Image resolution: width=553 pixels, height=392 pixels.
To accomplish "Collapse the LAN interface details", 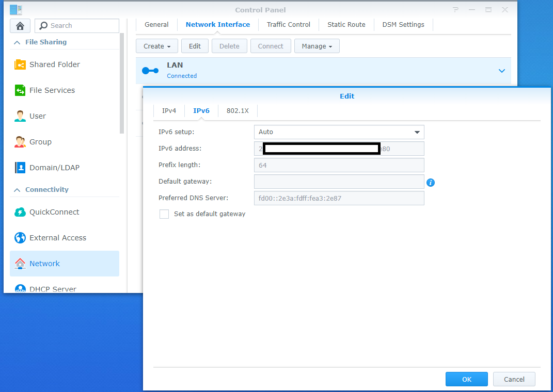I will [x=501, y=71].
